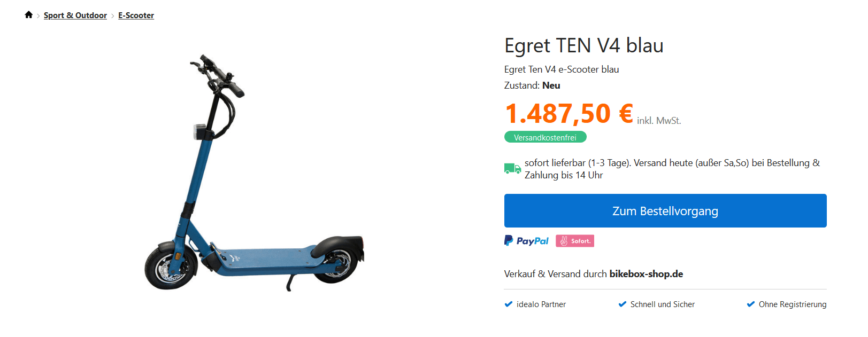This screenshot has width=868, height=337.
Task: Go to the E-Scooter category link
Action: tap(136, 15)
